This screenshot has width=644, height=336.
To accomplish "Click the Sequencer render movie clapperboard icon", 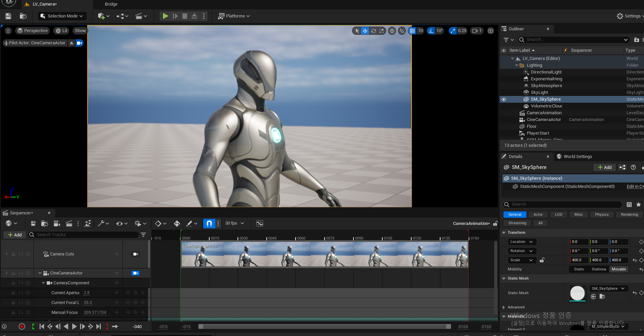I will pos(69,223).
